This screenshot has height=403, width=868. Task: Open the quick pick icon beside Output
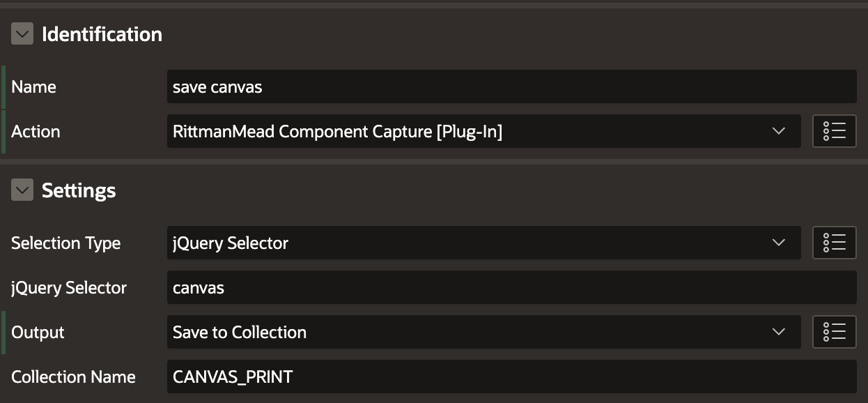[x=834, y=332]
